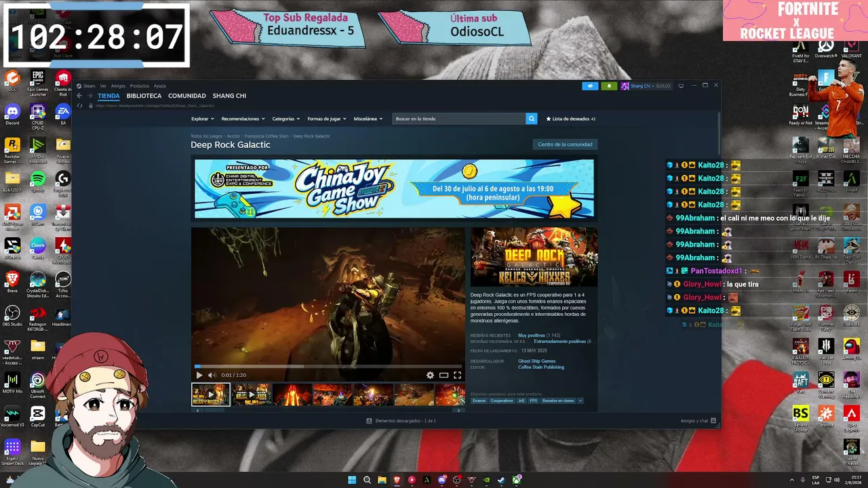Go back with Steam's back arrow

(79, 96)
